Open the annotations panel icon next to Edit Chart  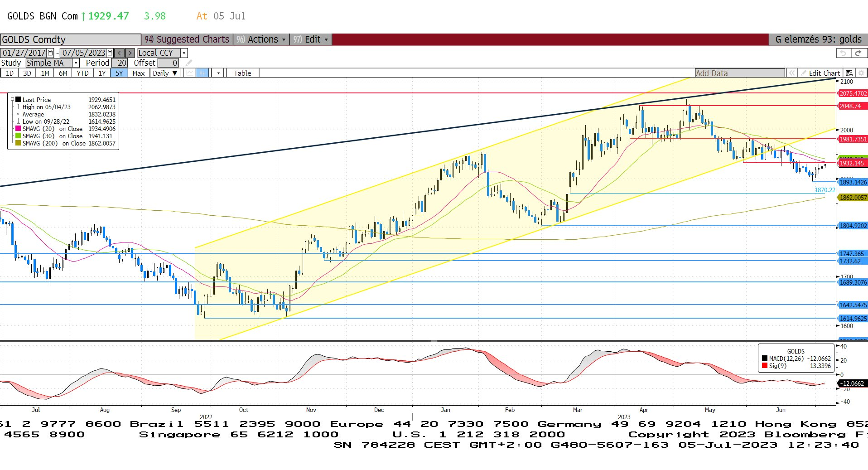click(849, 73)
